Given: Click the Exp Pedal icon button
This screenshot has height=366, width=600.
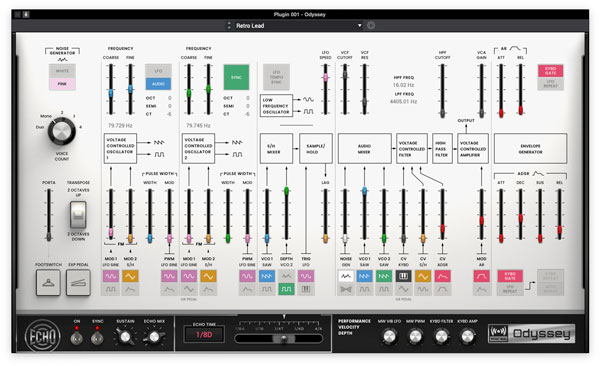Looking at the screenshot, I should pos(78,283).
